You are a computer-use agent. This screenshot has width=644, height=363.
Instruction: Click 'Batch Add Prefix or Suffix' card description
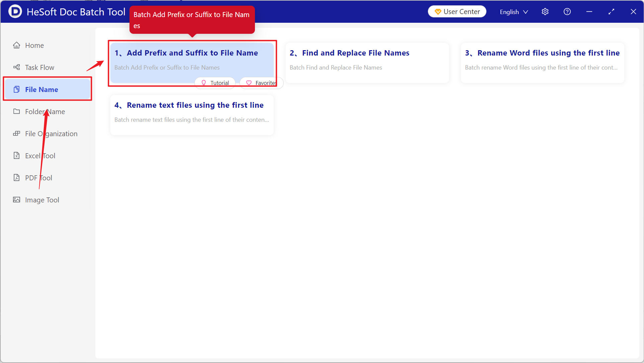click(167, 67)
